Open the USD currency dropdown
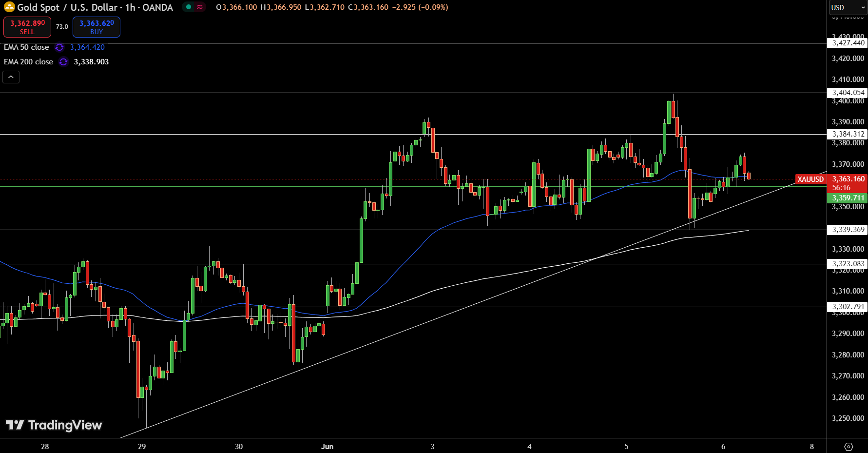 coord(848,7)
